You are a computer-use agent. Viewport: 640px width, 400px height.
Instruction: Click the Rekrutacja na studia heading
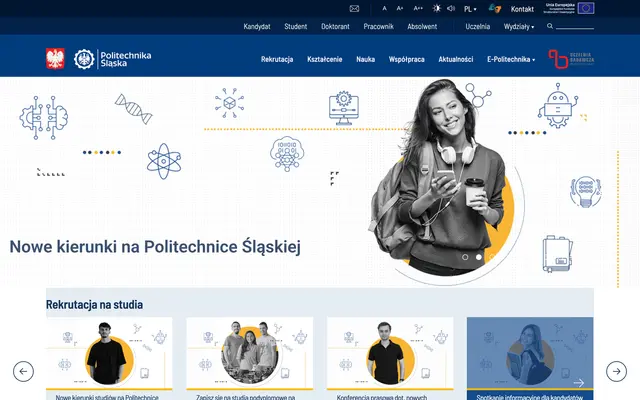(x=94, y=305)
